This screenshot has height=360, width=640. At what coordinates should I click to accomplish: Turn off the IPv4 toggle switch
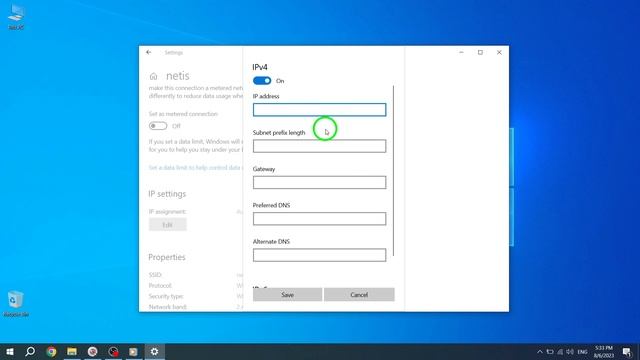click(262, 81)
